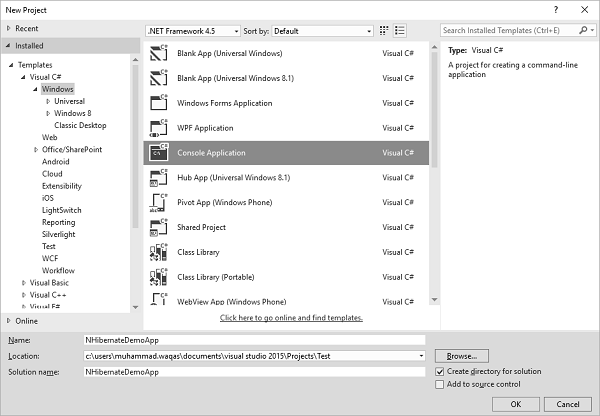Viewport: 600px width, 416px height.
Task: Expand the Windows 8 tree node
Action: tap(48, 113)
